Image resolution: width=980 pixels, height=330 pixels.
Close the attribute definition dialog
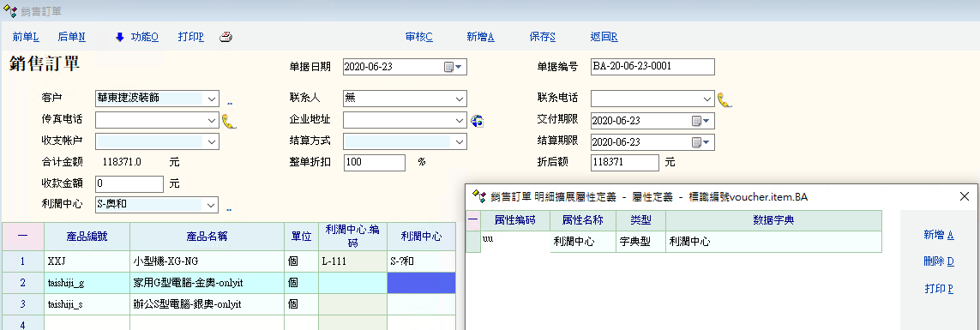coord(964,196)
